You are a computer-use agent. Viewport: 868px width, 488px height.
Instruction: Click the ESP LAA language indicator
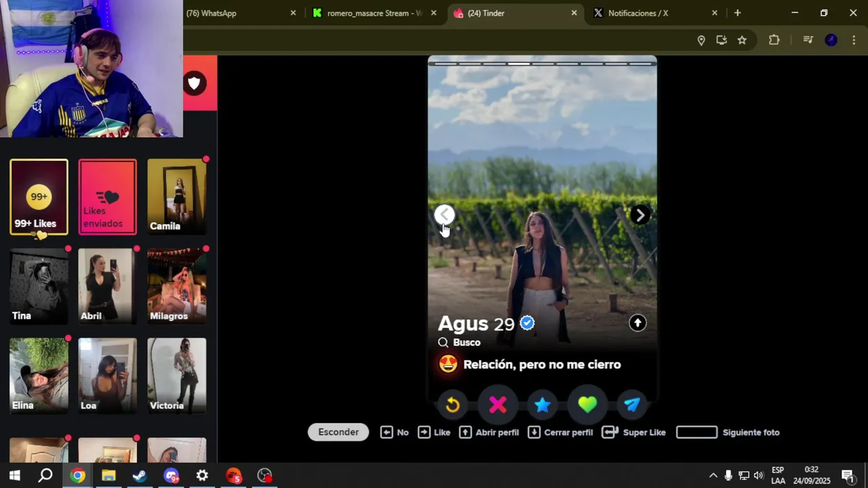click(x=778, y=475)
